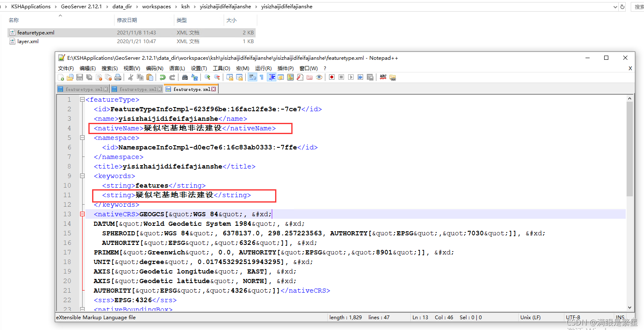Image resolution: width=644 pixels, height=330 pixels.
Task: Open the Replace dialog icon
Action: [x=195, y=77]
